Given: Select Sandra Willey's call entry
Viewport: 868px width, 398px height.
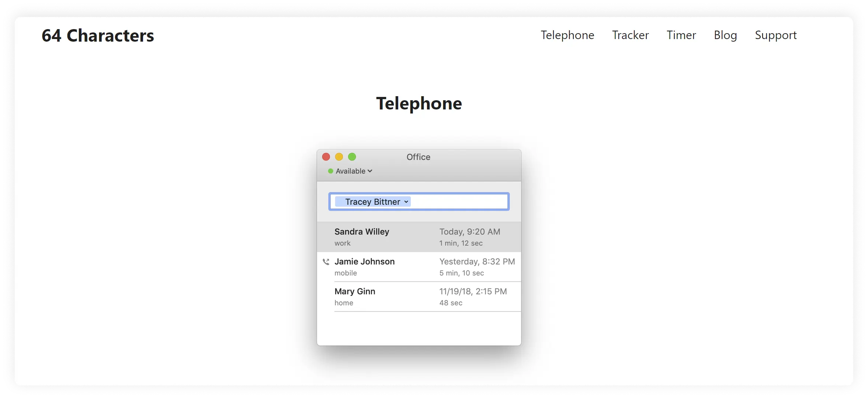Looking at the screenshot, I should 419,237.
